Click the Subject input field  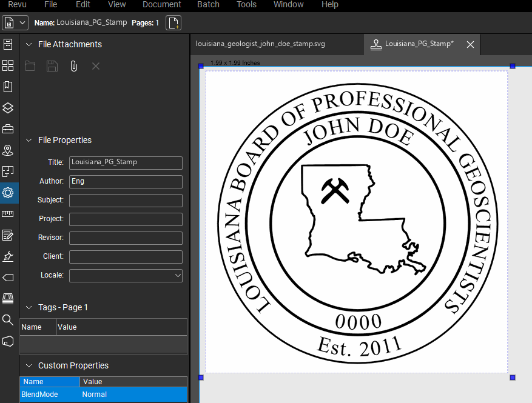pyautogui.click(x=126, y=201)
